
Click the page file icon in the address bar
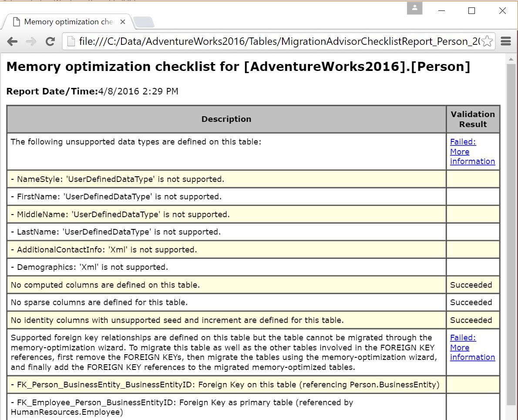pyautogui.click(x=71, y=41)
